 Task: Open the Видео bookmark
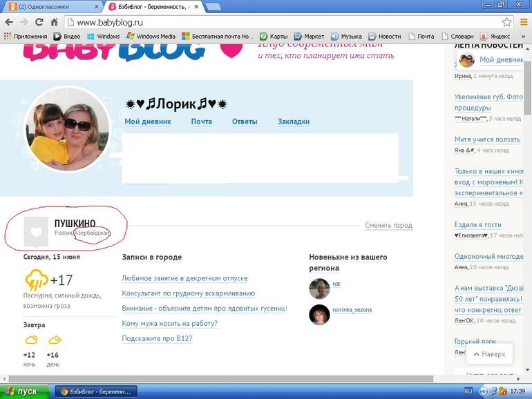tap(67, 37)
